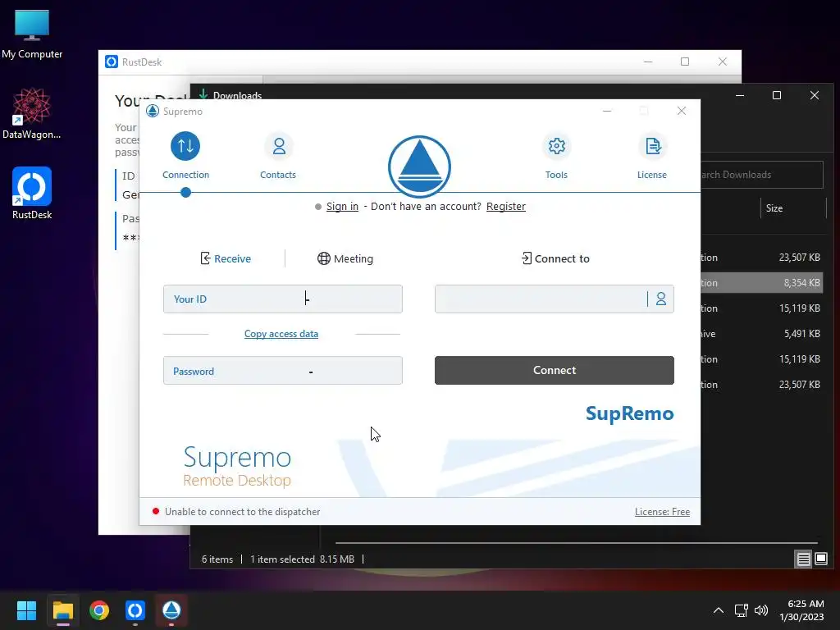The height and width of the screenshot is (630, 840).
Task: Switch Downloads window to large icons view
Action: point(821,559)
